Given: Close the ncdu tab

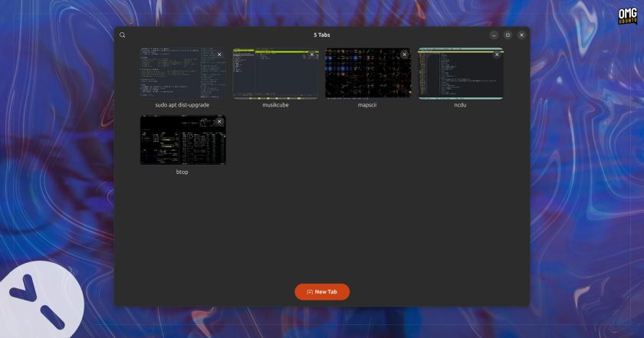Looking at the screenshot, I should coord(497,54).
